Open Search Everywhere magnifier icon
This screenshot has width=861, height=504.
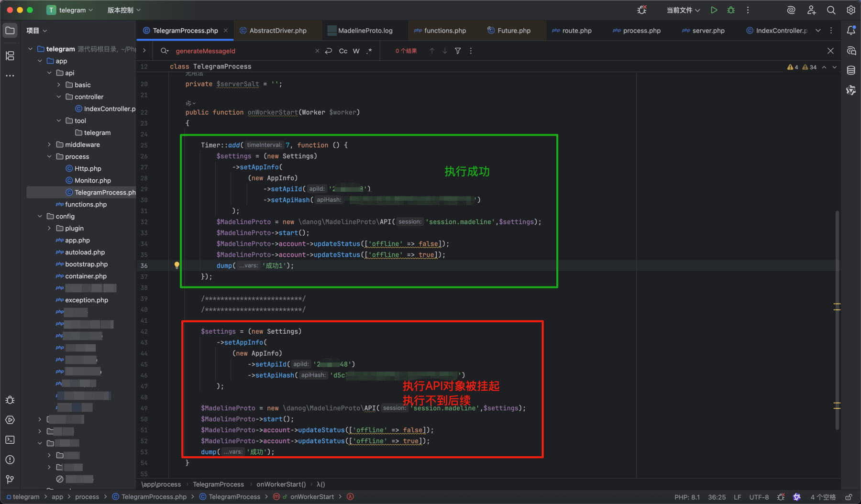coord(831,10)
